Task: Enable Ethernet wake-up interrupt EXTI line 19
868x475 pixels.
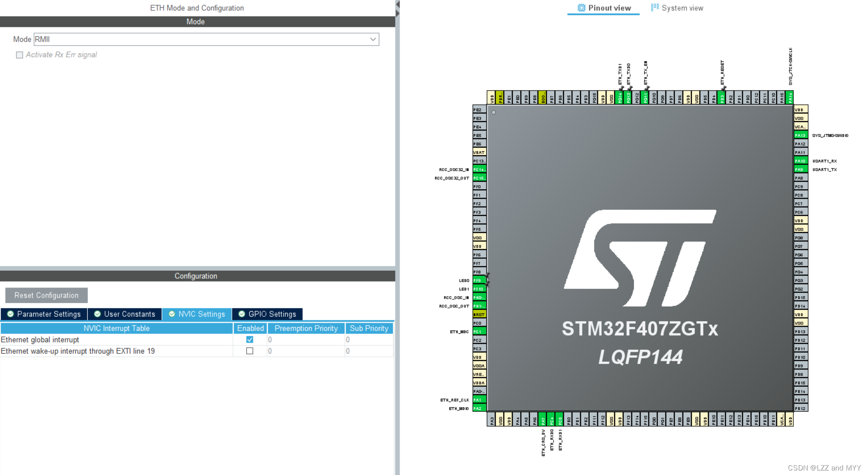Action: [x=250, y=351]
